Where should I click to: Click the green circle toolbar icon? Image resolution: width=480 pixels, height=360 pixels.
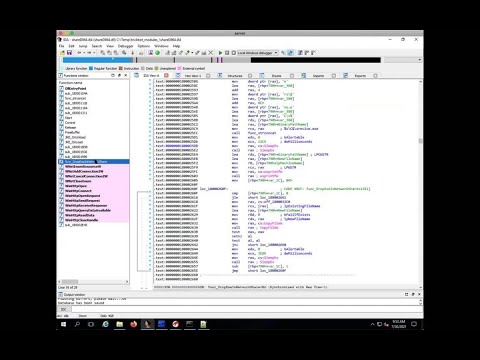158,53
